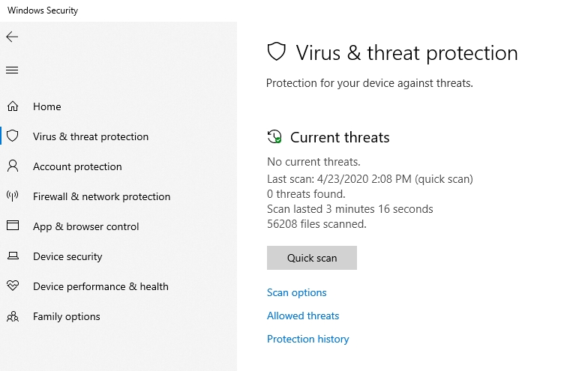This screenshot has width=588, height=371.
Task: Select Account protection in the sidebar
Action: [77, 166]
